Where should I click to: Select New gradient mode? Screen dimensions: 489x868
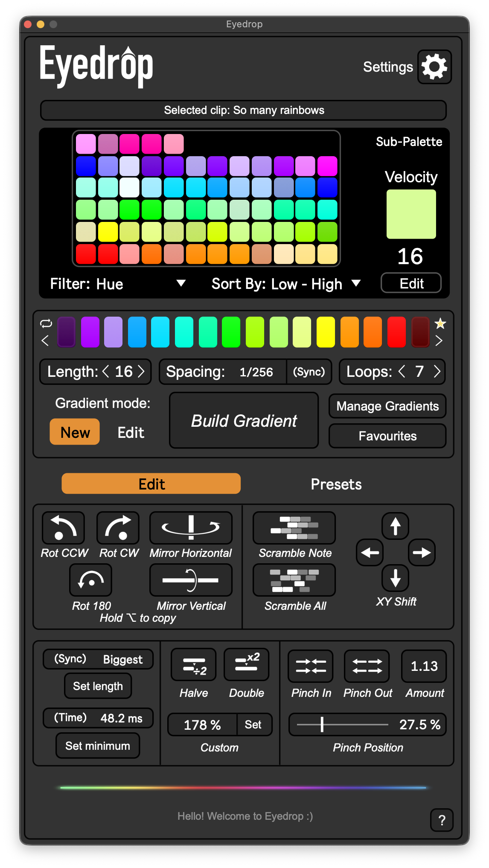75,432
